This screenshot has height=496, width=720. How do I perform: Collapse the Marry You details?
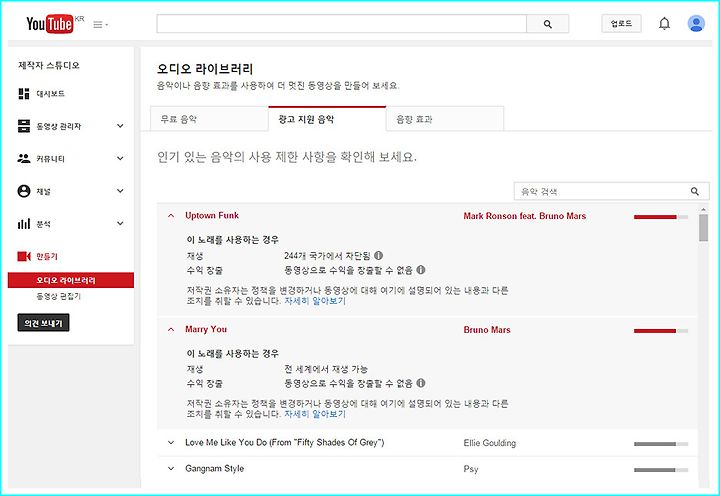pos(171,329)
